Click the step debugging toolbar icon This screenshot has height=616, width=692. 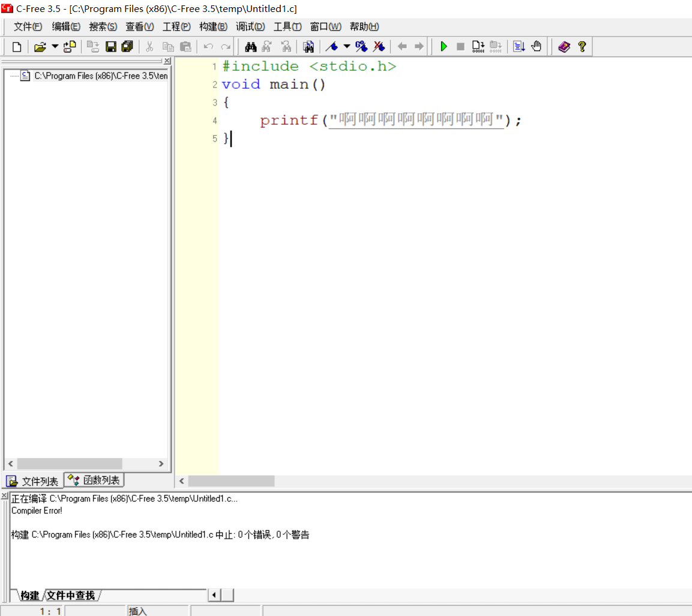click(519, 47)
